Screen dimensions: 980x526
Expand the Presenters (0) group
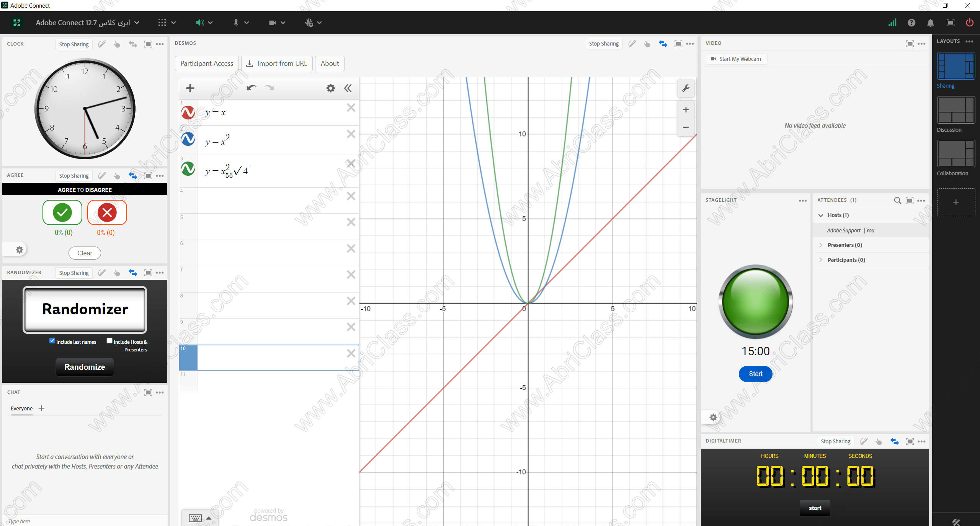[821, 245]
